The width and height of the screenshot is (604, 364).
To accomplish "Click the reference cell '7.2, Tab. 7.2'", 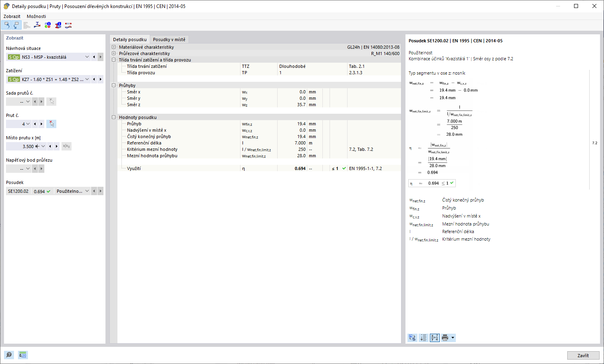I will tap(361, 149).
